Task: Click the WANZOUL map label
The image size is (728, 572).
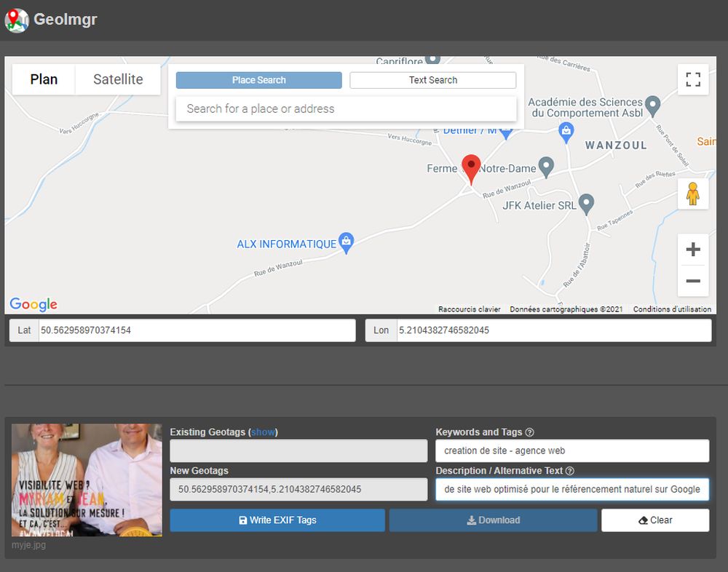Action: (616, 146)
